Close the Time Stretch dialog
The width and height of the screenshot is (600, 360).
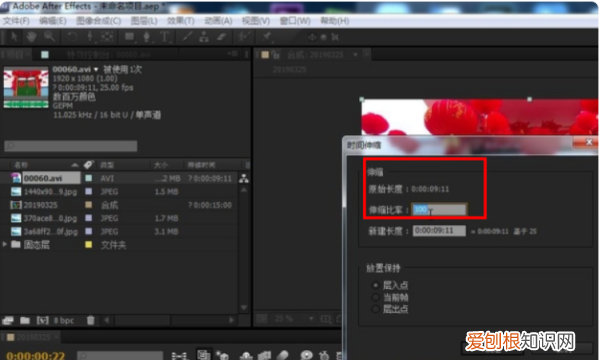(589, 142)
